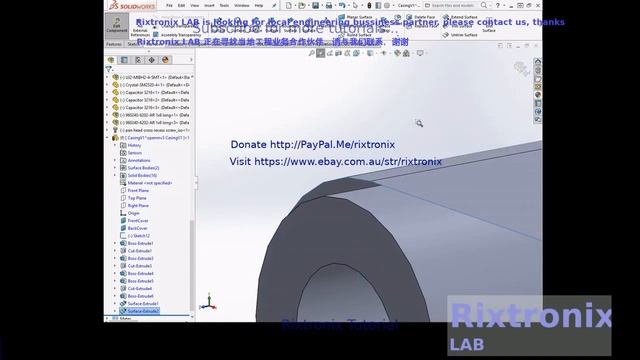This screenshot has height=360, width=640.
Task: Click View Settings monitor icon
Action: (x=420, y=53)
